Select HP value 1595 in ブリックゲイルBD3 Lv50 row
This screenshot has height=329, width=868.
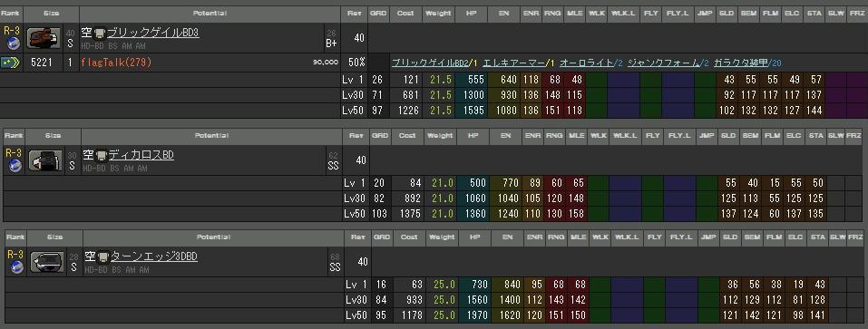[474, 111]
